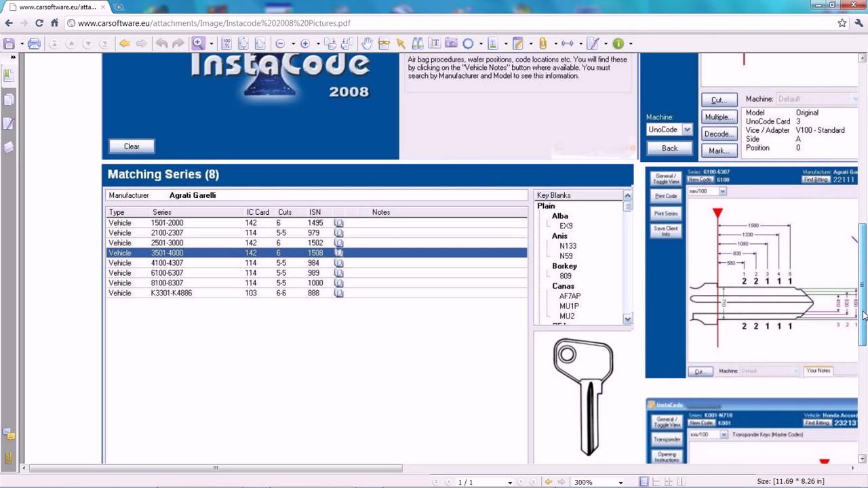Select the K3301-K4886 series row
Image resolution: width=868 pixels, height=488 pixels.
click(317, 293)
